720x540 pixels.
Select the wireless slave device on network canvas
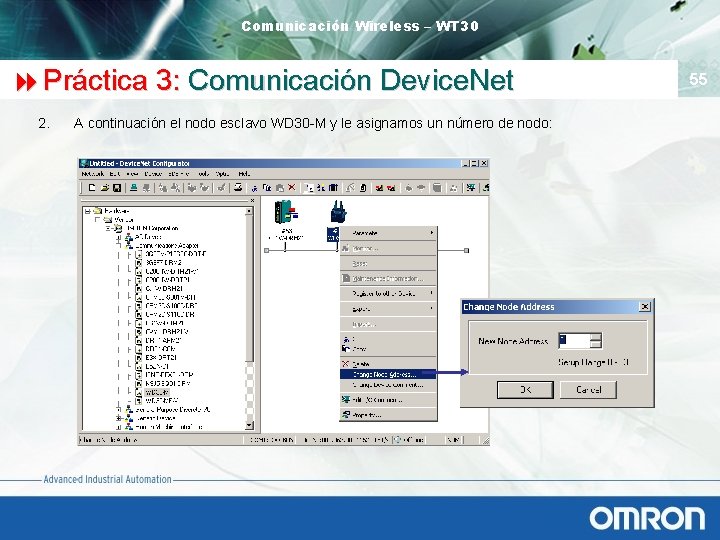click(x=339, y=212)
